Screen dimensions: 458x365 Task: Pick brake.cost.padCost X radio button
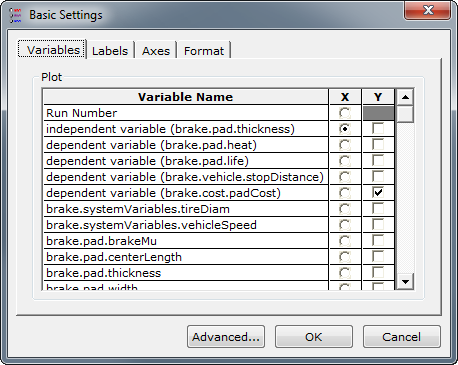click(344, 193)
